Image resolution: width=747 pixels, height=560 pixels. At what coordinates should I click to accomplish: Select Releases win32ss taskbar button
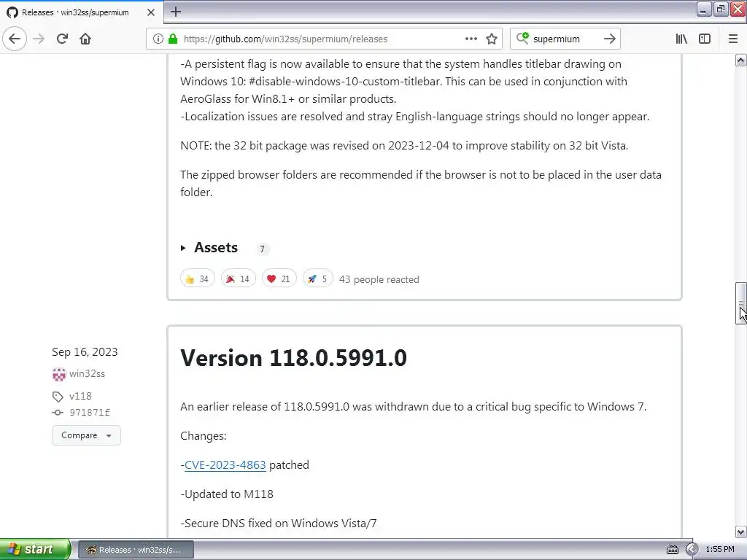point(136,550)
